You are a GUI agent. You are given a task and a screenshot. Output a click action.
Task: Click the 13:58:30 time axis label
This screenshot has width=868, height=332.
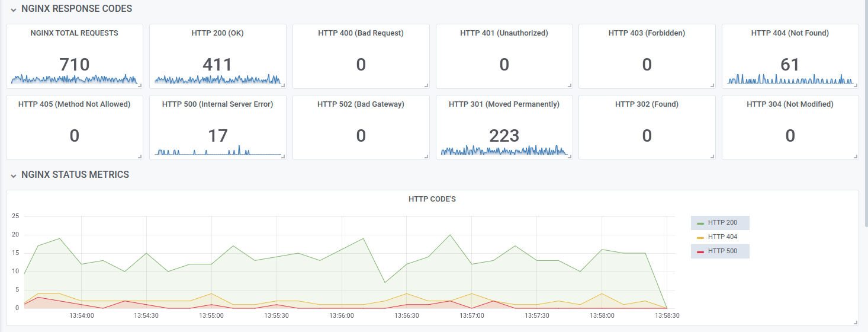[667, 315]
